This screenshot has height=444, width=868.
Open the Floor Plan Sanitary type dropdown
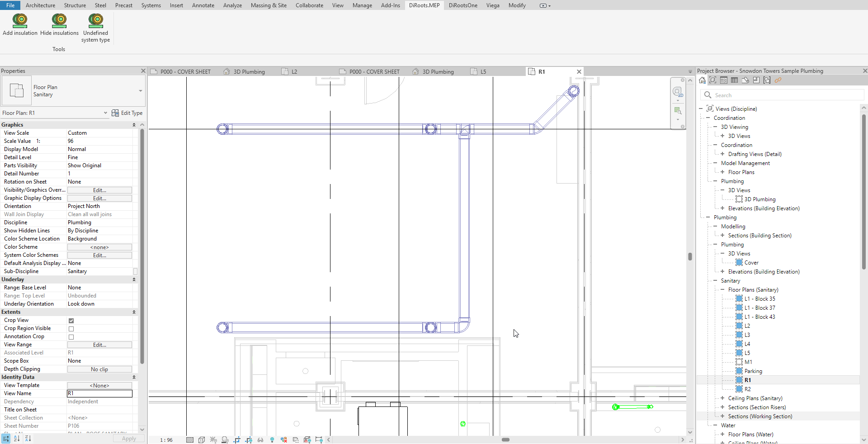point(140,91)
